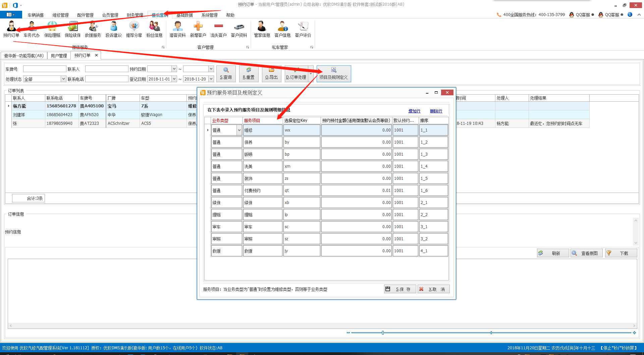The height and width of the screenshot is (355, 644).
Task: Open the 车务代办 ribbon icon
Action: coord(32,29)
